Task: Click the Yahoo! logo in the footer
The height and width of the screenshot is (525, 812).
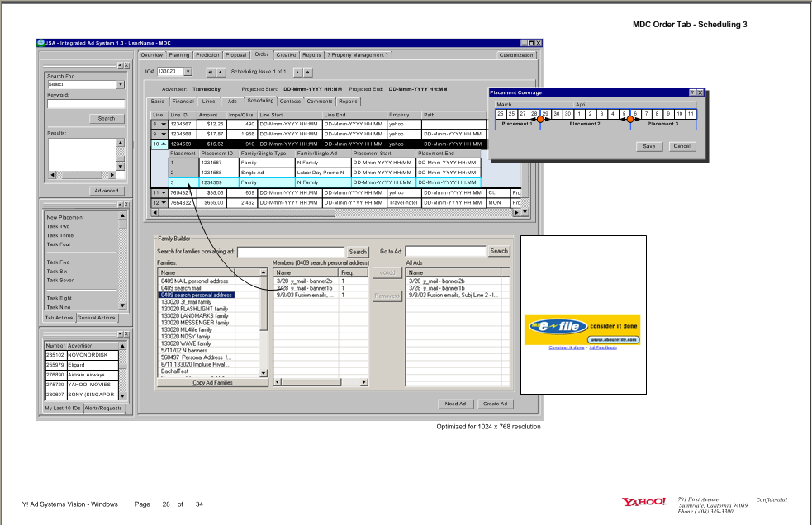Action: (x=646, y=499)
